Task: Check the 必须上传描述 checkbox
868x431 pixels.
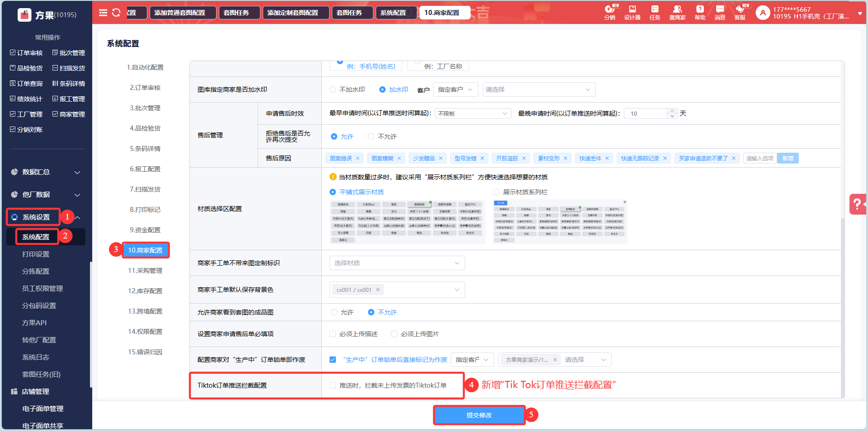Action: point(333,334)
